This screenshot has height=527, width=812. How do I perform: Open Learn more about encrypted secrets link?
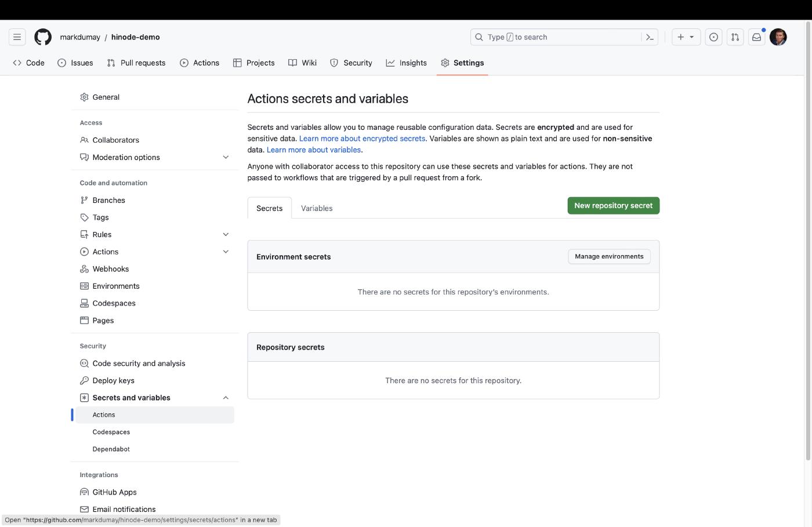[362, 139]
